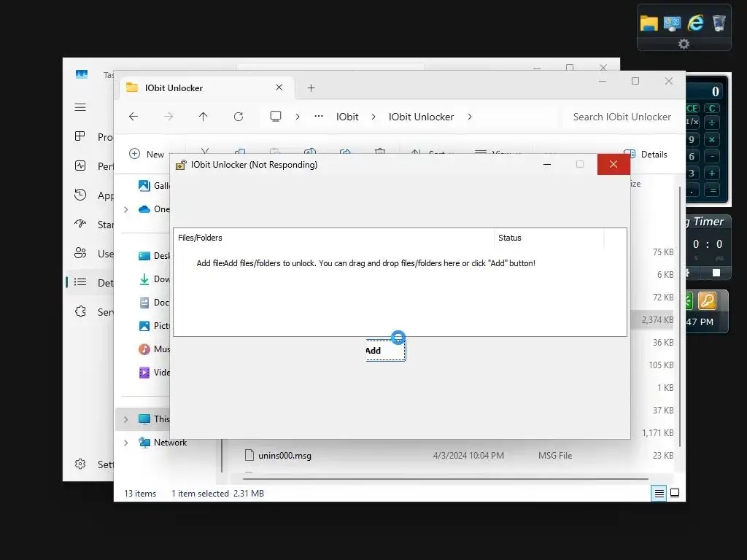Click the orange key icon gadget
The image size is (747, 560).
coord(707,301)
